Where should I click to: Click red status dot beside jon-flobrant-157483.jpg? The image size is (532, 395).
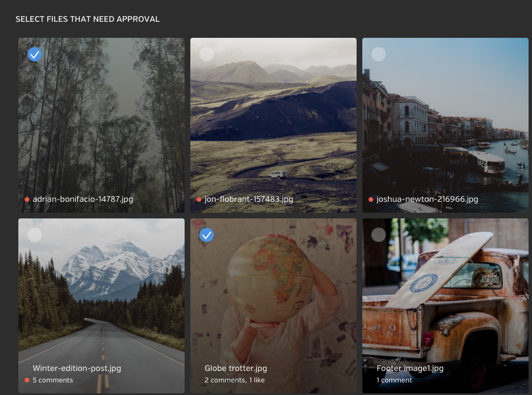tap(199, 200)
